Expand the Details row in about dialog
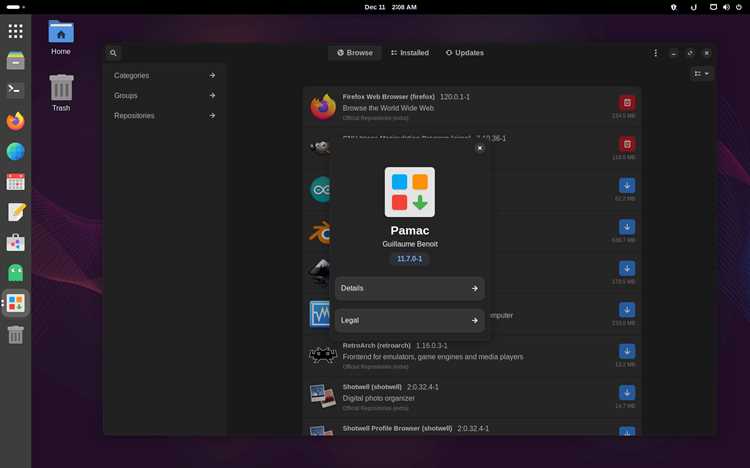Image resolution: width=750 pixels, height=468 pixels. 410,289
